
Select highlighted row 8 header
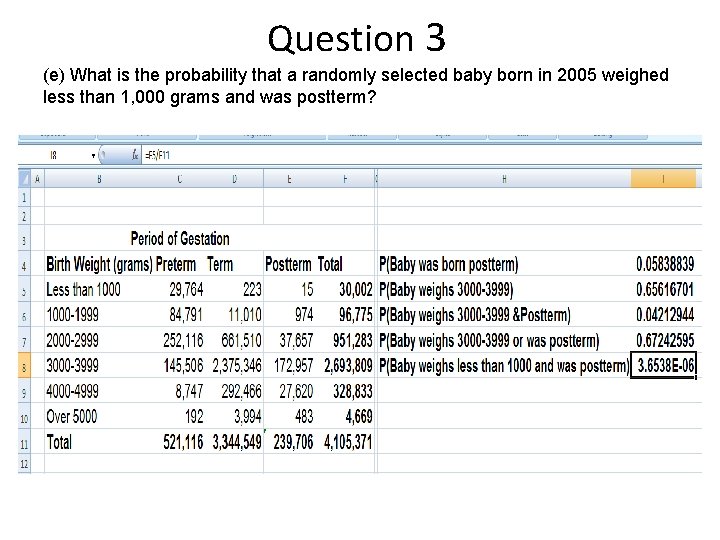coord(24,366)
